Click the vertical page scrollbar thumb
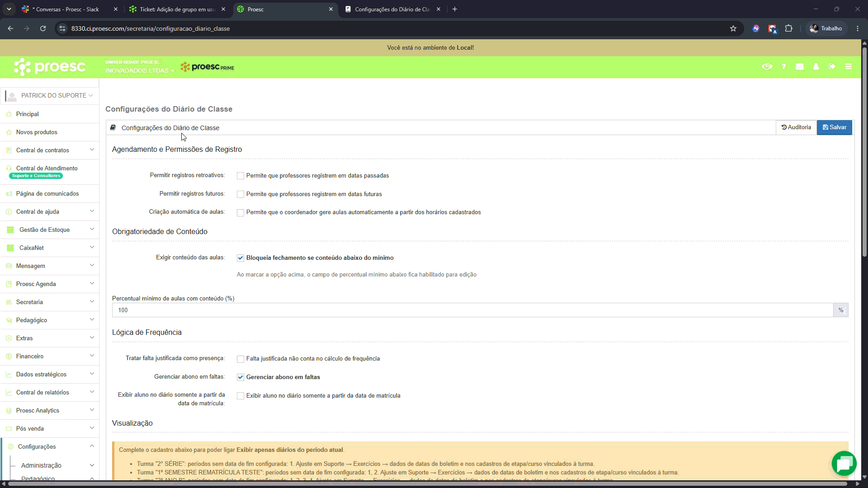Image resolution: width=868 pixels, height=488 pixels. pos(864,151)
